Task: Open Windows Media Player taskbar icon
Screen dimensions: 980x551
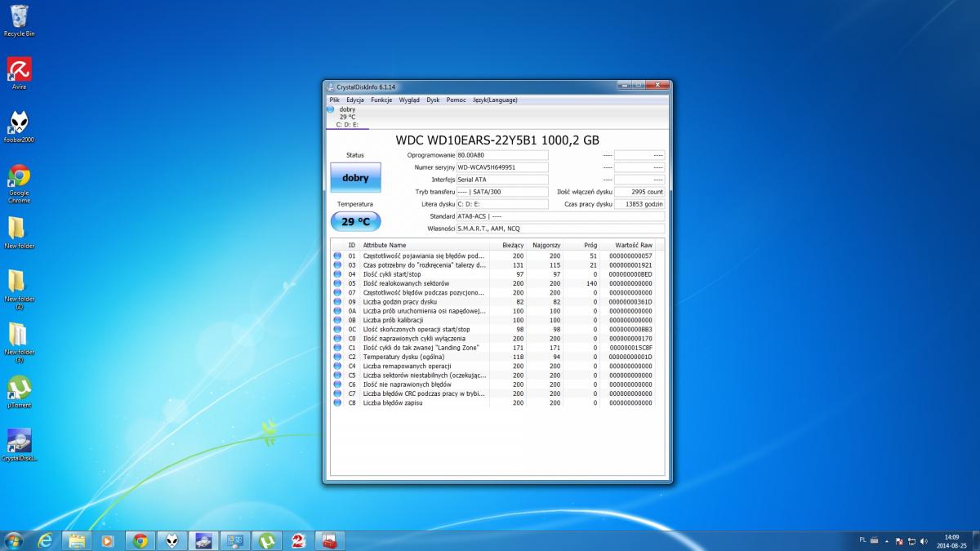Action: [107, 540]
